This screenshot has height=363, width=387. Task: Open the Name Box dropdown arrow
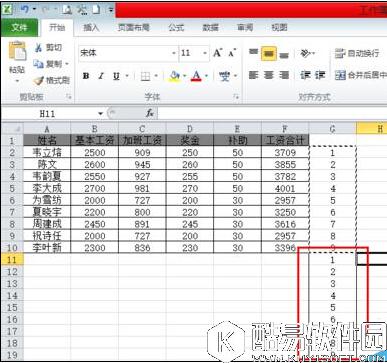click(100, 114)
